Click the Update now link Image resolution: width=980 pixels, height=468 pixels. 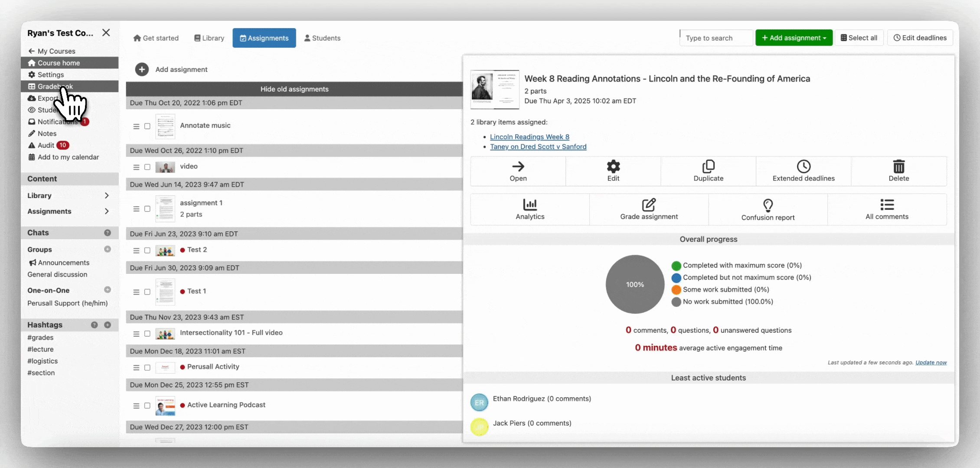click(x=931, y=363)
